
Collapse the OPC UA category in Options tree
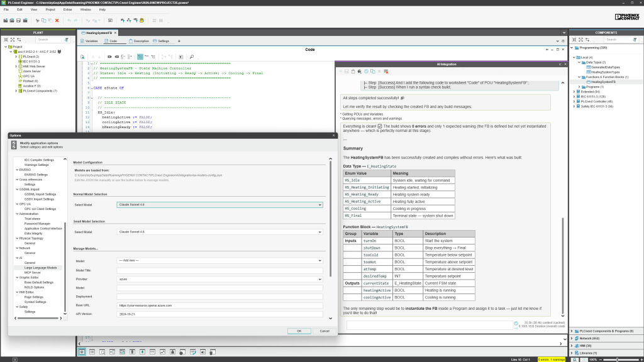pyautogui.click(x=17, y=204)
